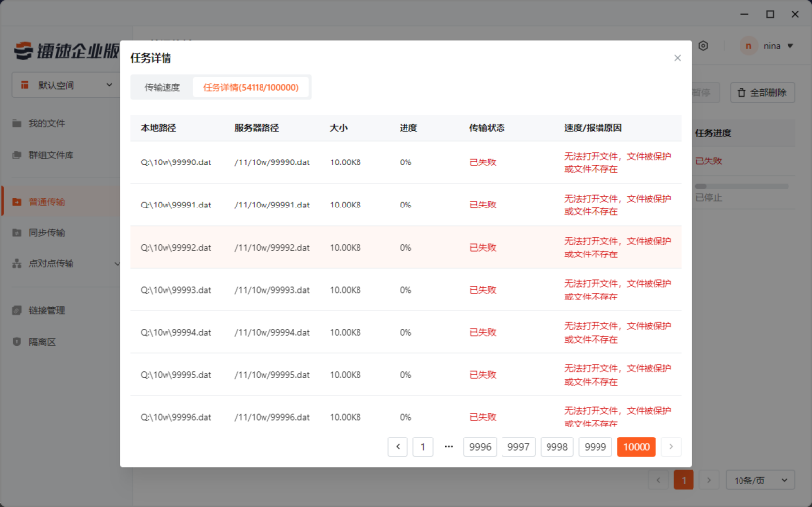This screenshot has height=507, width=812.
Task: Click the pagination ellipsis to jump back
Action: point(449,447)
